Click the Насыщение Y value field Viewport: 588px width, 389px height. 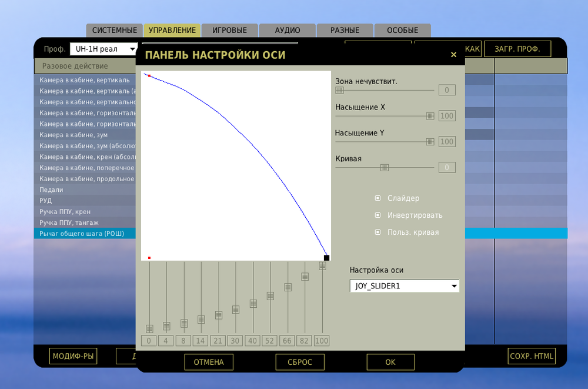coord(447,142)
